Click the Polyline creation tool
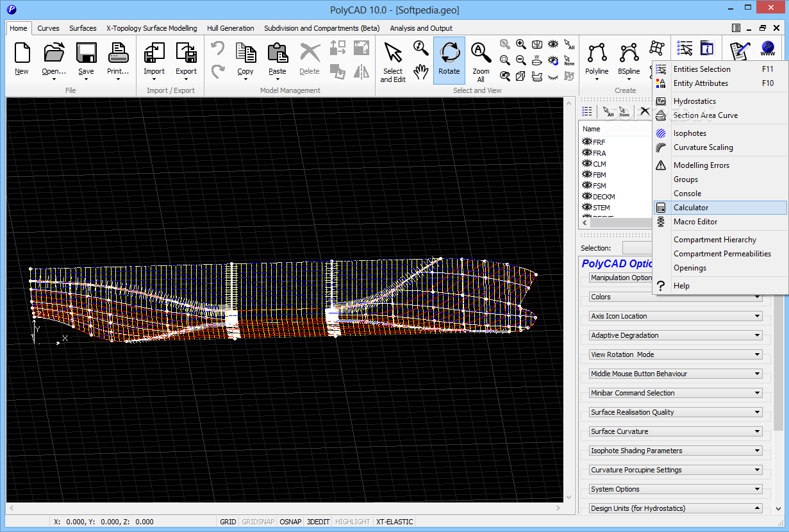 click(597, 59)
